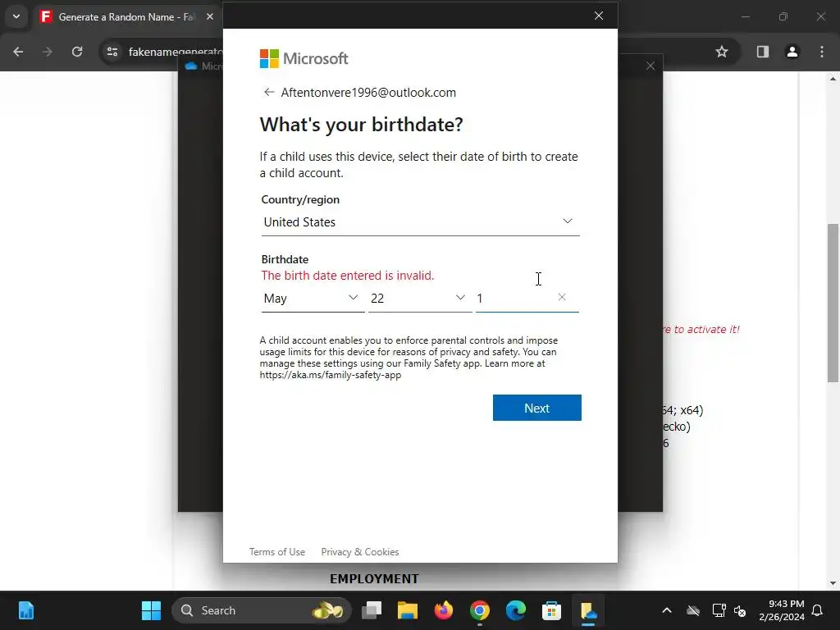
Task: Show hidden system tray icons
Action: (x=667, y=610)
